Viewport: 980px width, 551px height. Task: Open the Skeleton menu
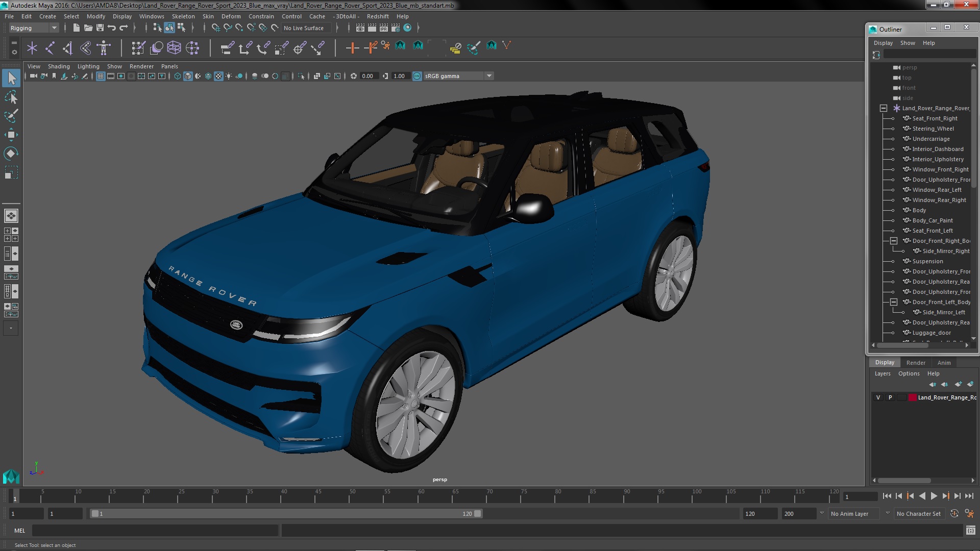[x=183, y=16]
